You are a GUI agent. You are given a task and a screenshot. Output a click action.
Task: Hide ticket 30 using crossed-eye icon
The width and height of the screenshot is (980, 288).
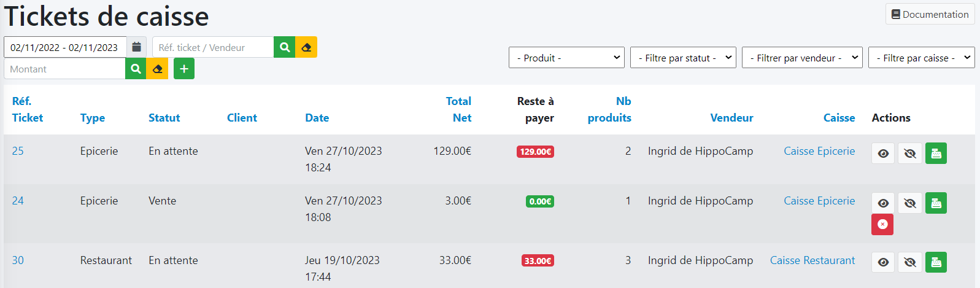[910, 262]
